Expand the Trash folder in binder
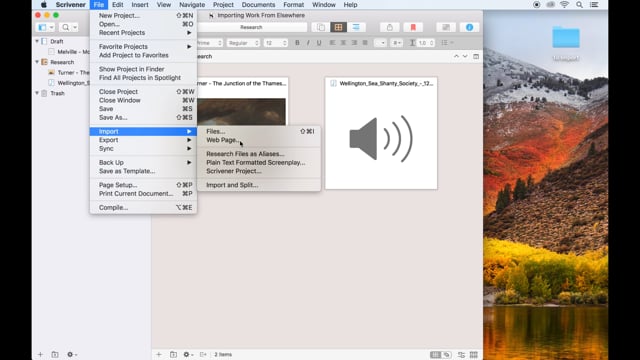This screenshot has height=360, width=640. click(x=37, y=93)
